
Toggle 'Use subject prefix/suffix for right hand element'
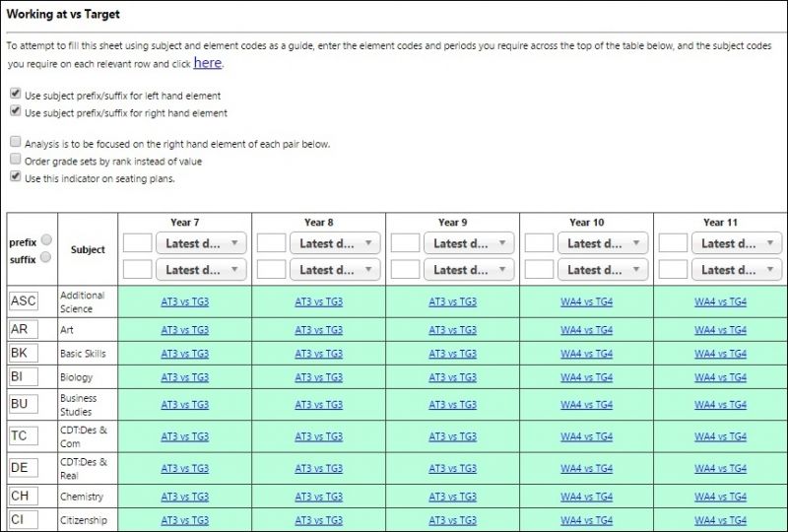pos(16,111)
